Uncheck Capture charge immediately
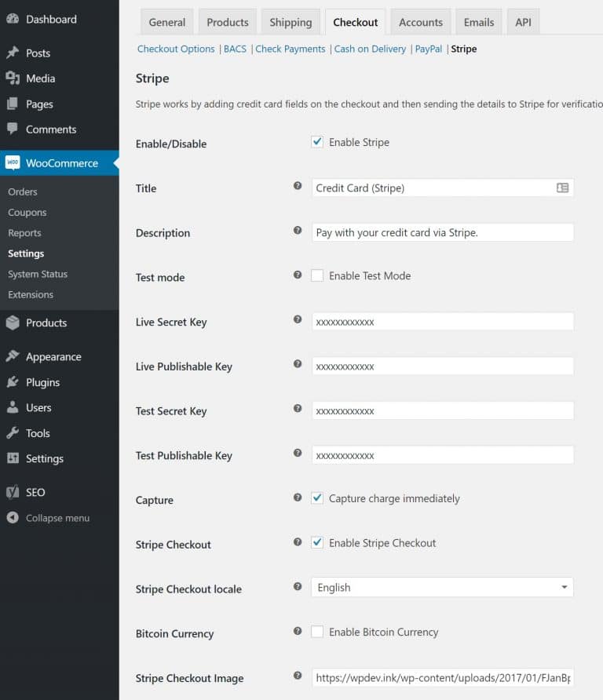 (x=317, y=498)
